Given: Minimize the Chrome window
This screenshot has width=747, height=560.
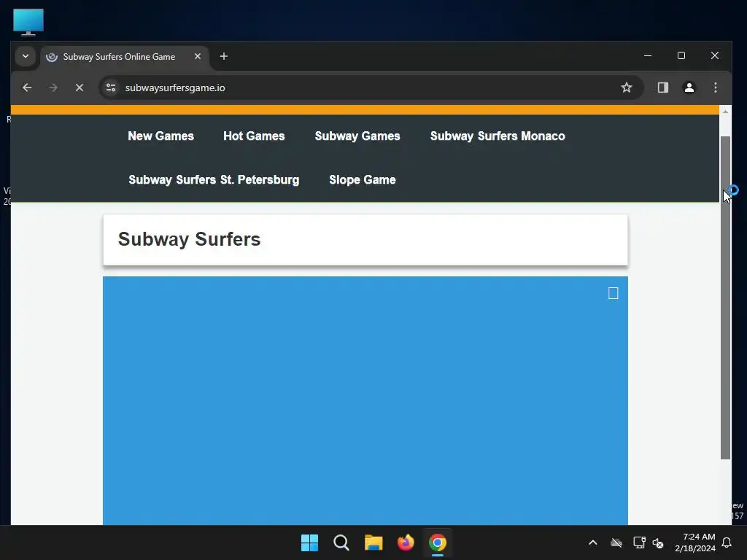Looking at the screenshot, I should [648, 55].
